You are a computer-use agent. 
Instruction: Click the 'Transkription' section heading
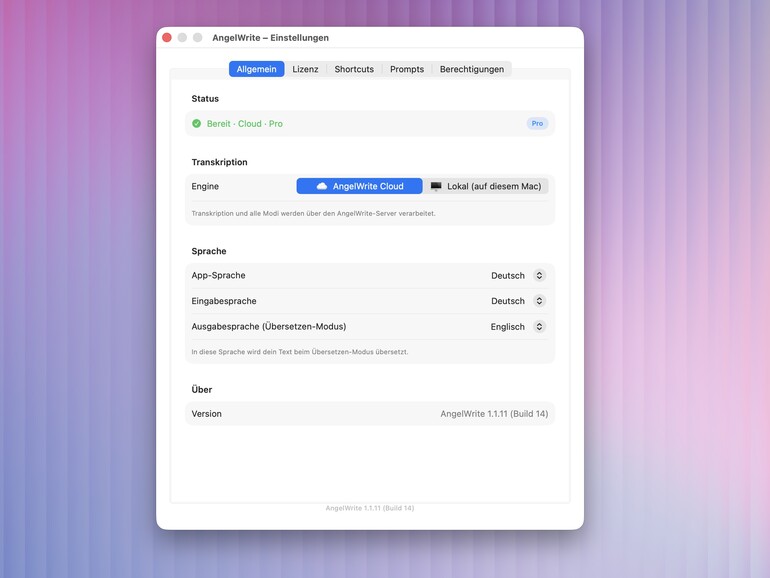pos(220,162)
